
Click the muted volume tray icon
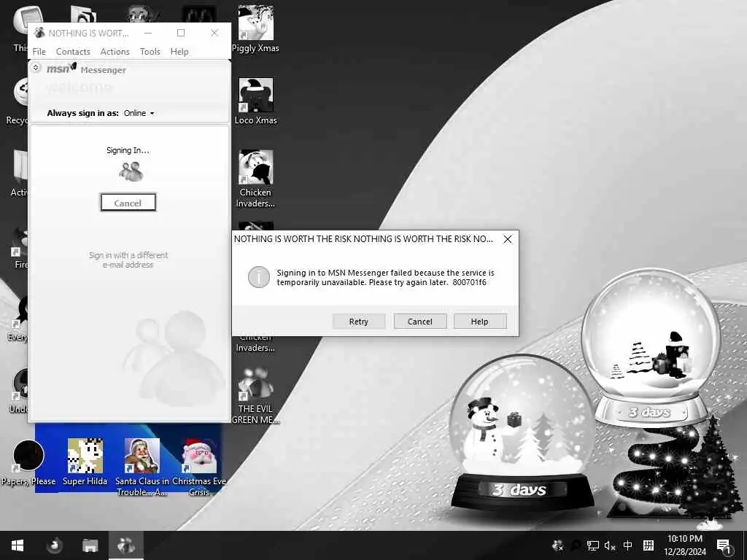(610, 545)
